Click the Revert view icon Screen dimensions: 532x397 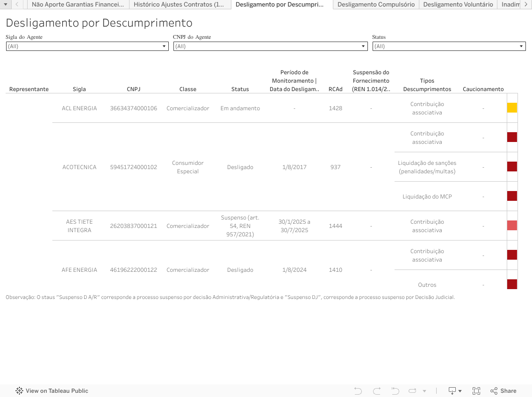coord(395,391)
